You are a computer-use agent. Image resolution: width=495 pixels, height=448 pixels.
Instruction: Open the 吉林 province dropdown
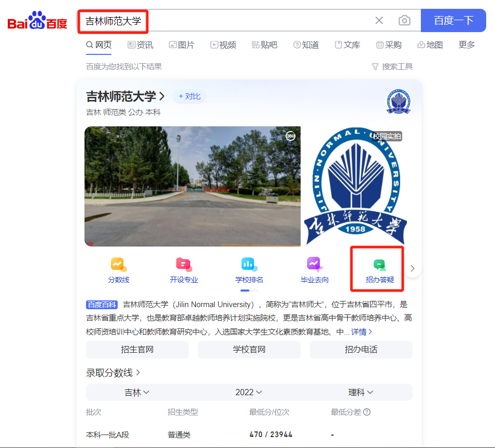(x=137, y=393)
